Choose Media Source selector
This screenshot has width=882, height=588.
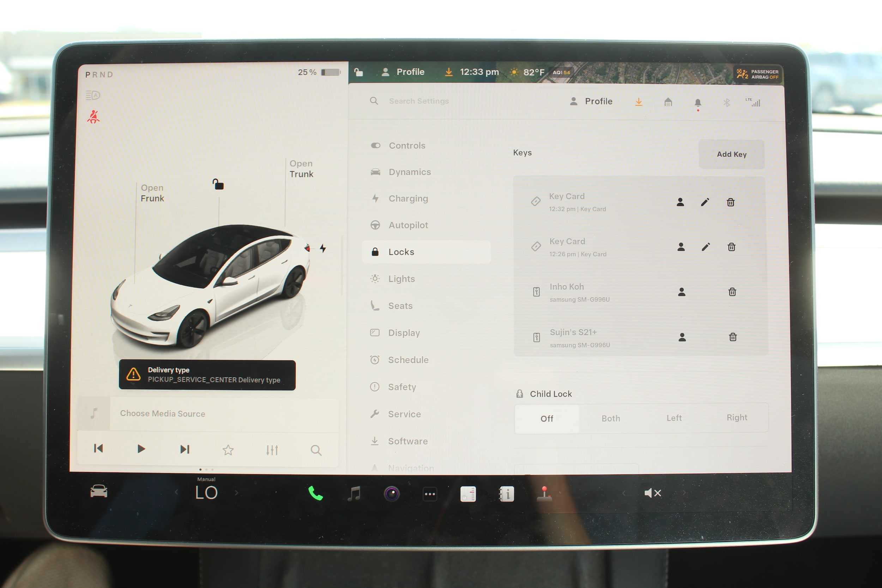pos(209,414)
